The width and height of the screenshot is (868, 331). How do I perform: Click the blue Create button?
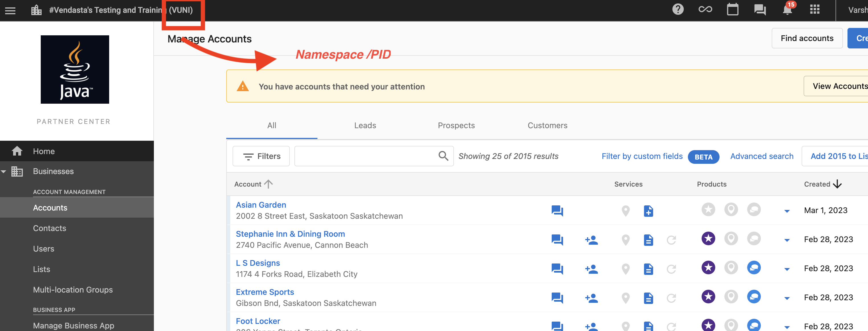point(858,38)
